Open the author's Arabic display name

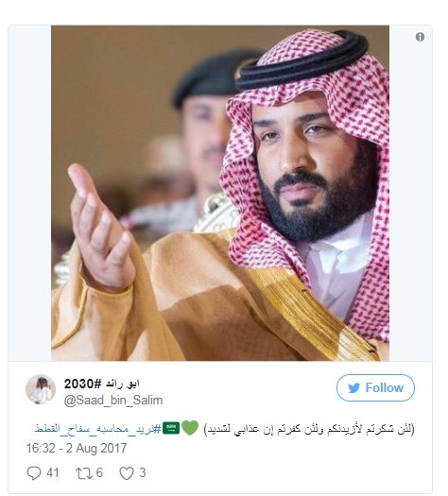(122, 384)
